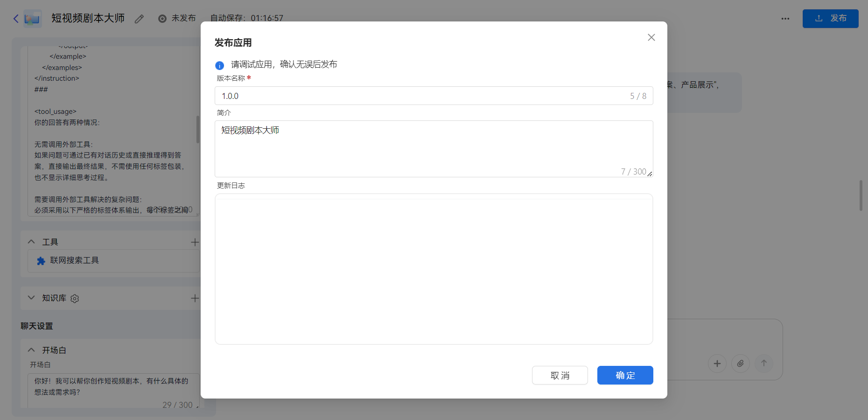This screenshot has height=420, width=868.
Task: Click the app avatar thumbnail next to title
Action: tap(33, 19)
